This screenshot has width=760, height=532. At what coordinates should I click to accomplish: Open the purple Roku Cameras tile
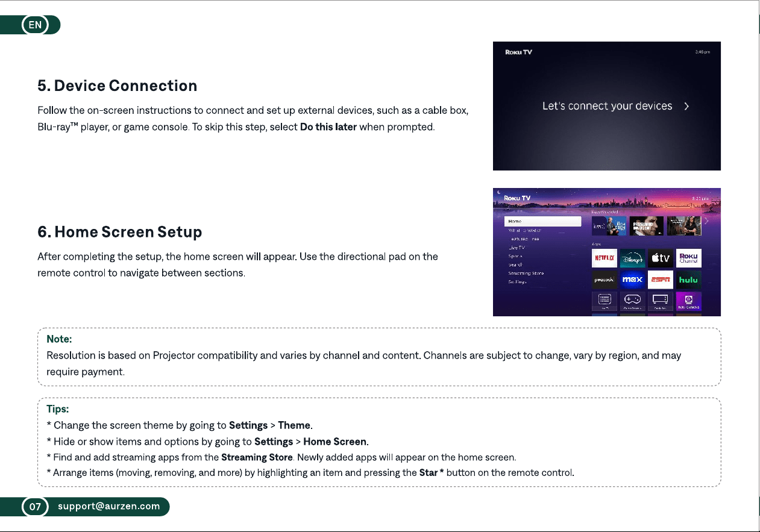tap(688, 301)
